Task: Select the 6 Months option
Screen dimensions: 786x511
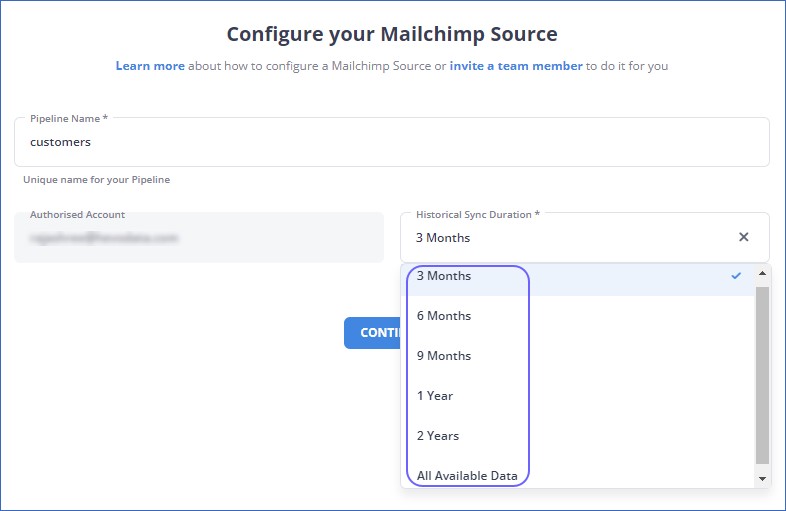Action: 577,316
